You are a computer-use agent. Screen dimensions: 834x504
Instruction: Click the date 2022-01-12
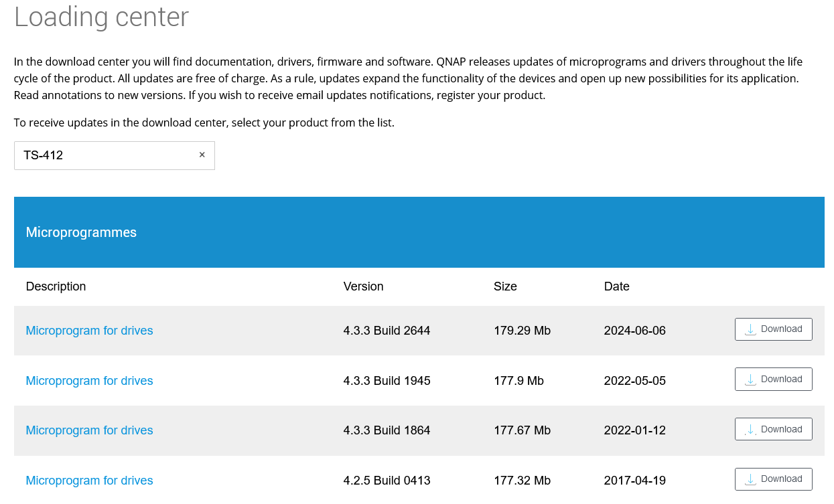[x=634, y=430]
